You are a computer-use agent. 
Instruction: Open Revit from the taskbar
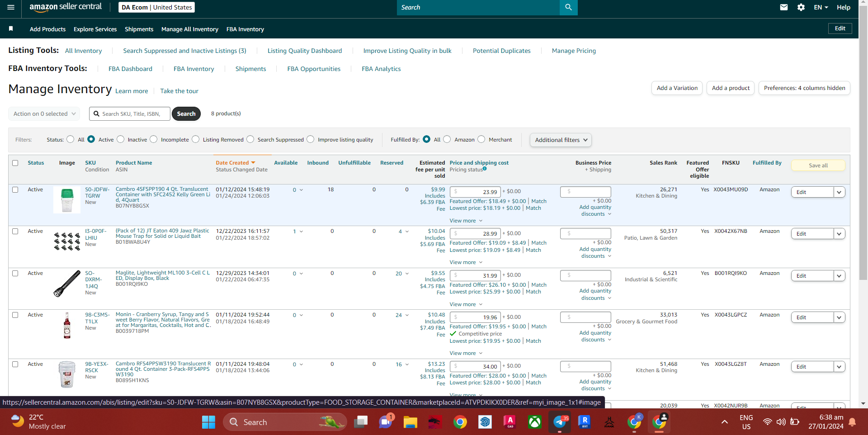click(x=585, y=422)
